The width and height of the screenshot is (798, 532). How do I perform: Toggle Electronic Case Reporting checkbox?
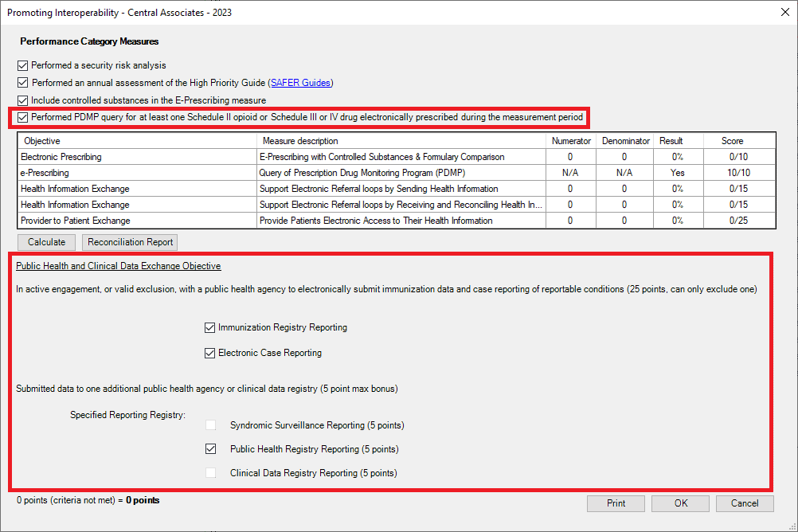[x=209, y=353]
